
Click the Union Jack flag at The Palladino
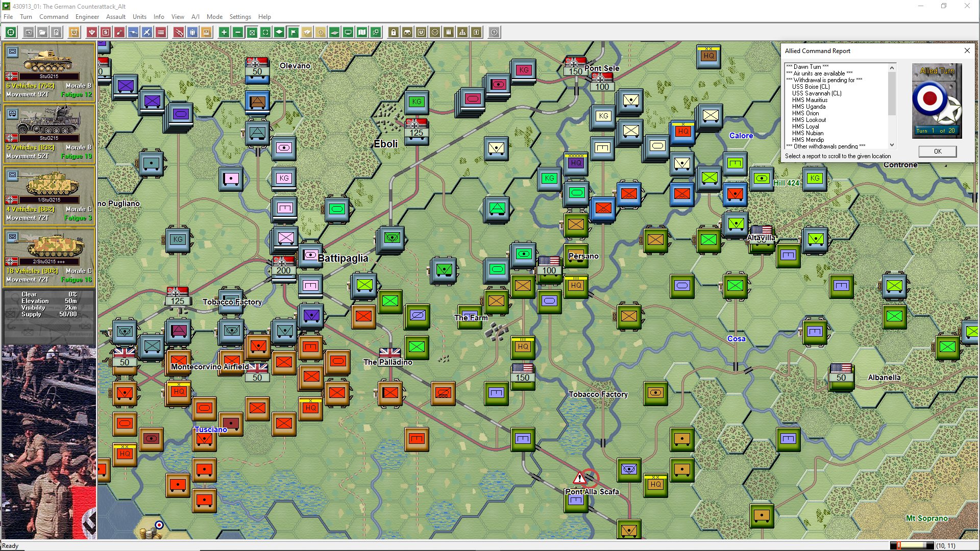pyautogui.click(x=390, y=353)
